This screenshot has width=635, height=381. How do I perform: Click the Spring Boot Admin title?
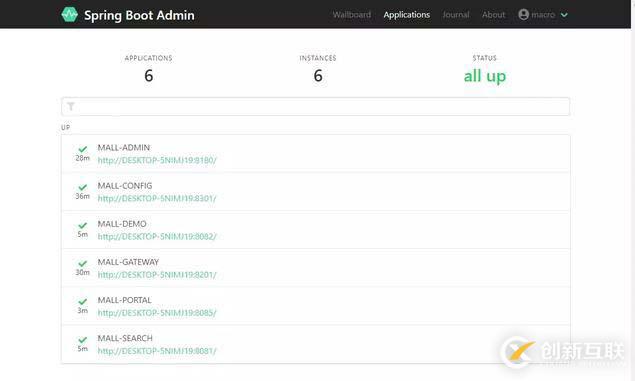point(139,15)
